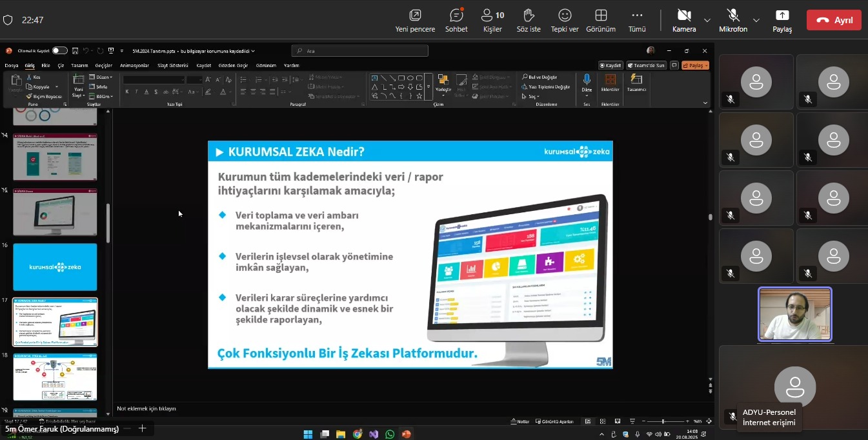Viewport: 868px width, 440px height.
Task: Toggle bold K formatting
Action: (127, 92)
